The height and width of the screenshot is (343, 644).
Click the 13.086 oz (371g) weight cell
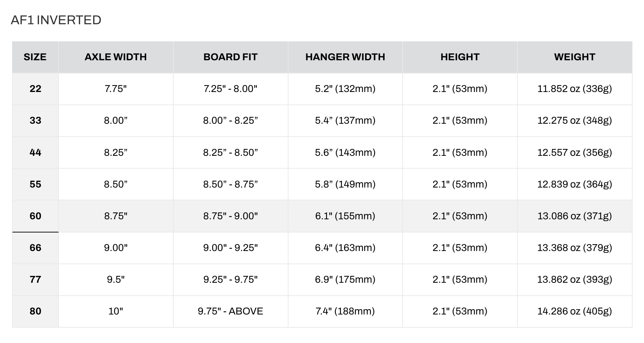tap(575, 216)
